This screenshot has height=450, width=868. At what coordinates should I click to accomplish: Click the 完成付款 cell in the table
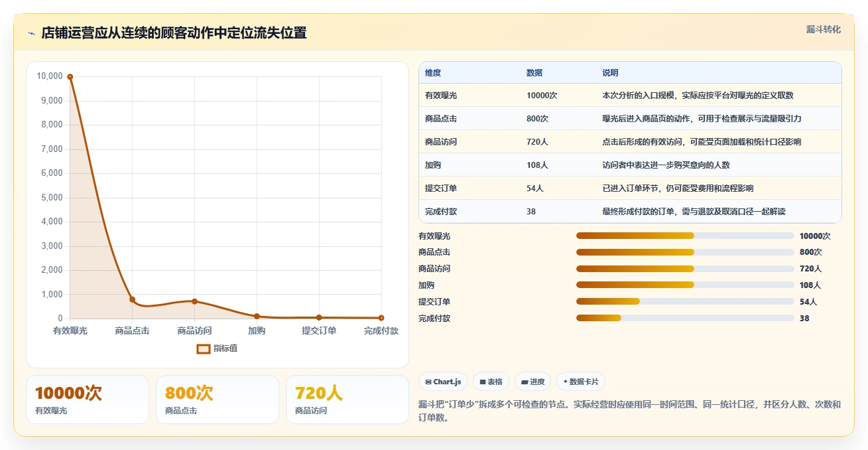(441, 212)
